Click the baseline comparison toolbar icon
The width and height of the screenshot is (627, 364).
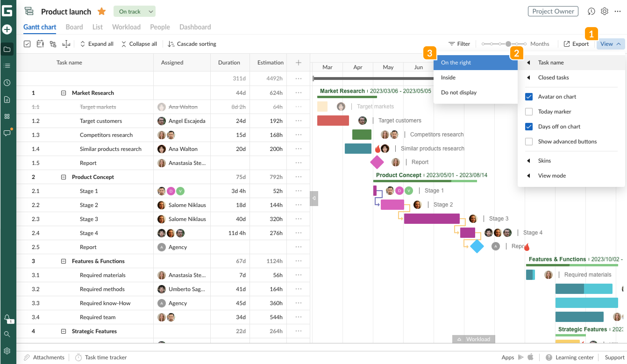coord(66,44)
